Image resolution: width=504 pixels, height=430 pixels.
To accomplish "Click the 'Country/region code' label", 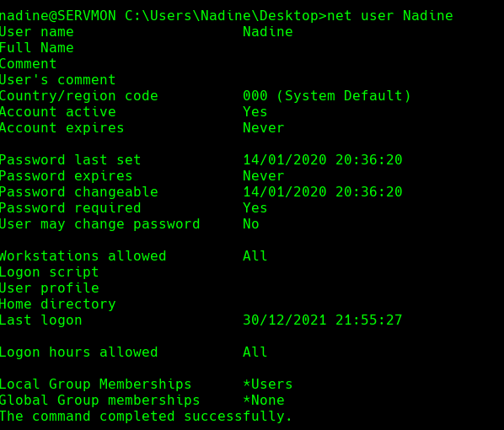I will (78, 96).
